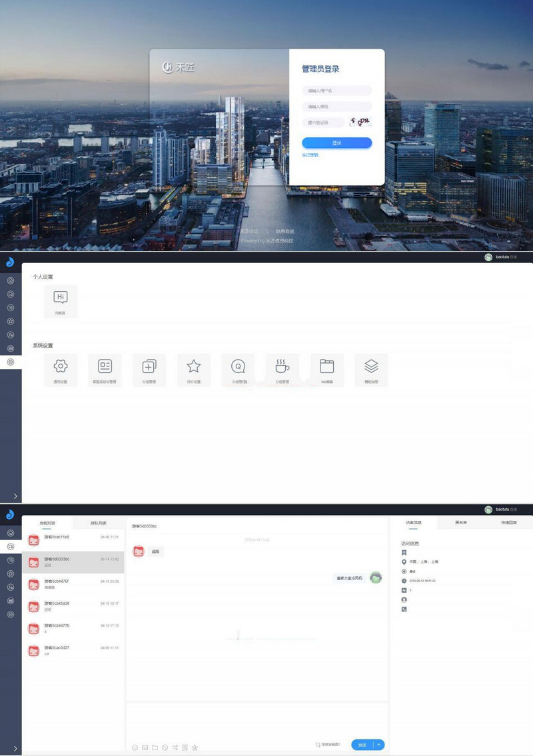Click the emoji icon in chat toolbar
The image size is (533, 756).
(x=135, y=747)
